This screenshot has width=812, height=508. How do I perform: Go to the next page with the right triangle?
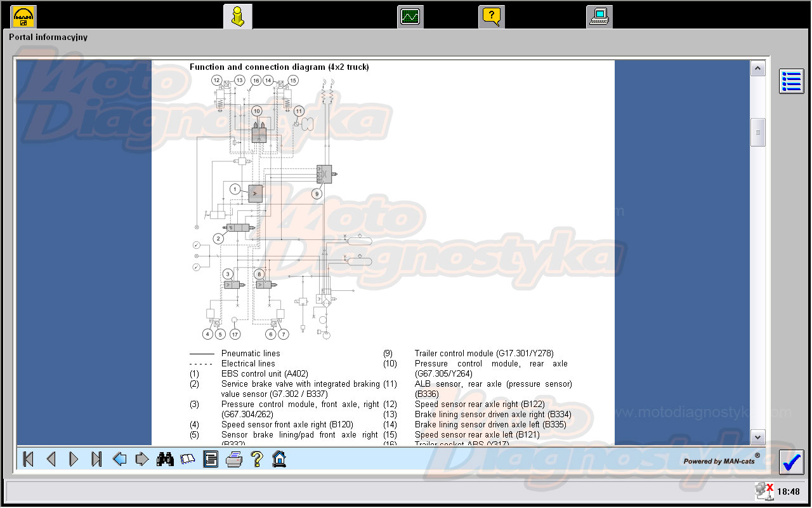[x=74, y=458]
